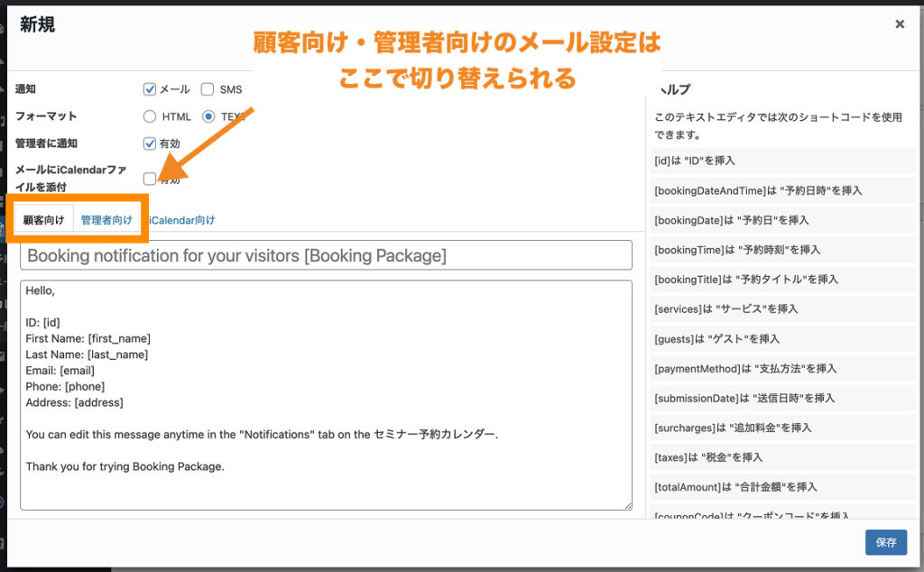Screen dimensions: 924x572
Task: Close the 新規 dialog with X
Action: [899, 24]
